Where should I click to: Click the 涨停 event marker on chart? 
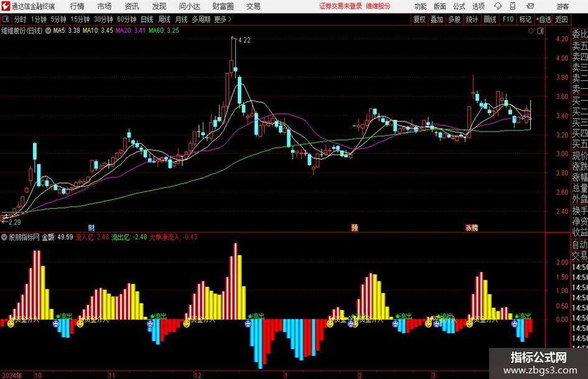tap(472, 227)
